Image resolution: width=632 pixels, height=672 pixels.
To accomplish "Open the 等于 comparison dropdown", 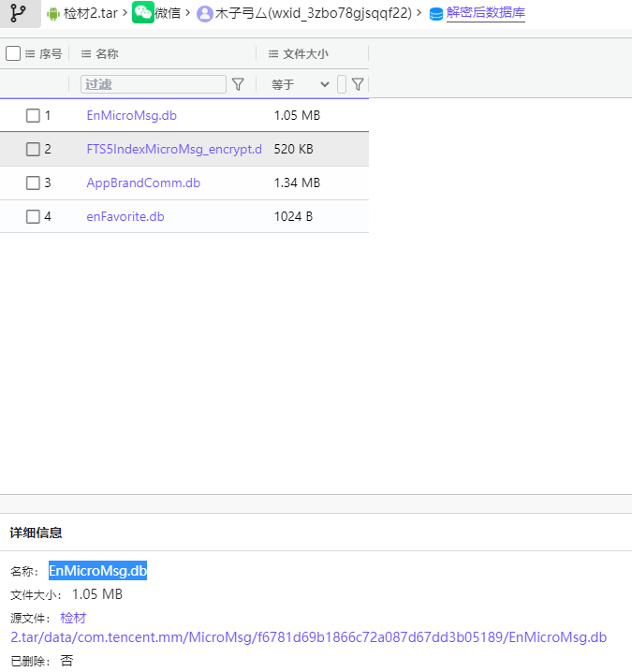I will coord(301,84).
